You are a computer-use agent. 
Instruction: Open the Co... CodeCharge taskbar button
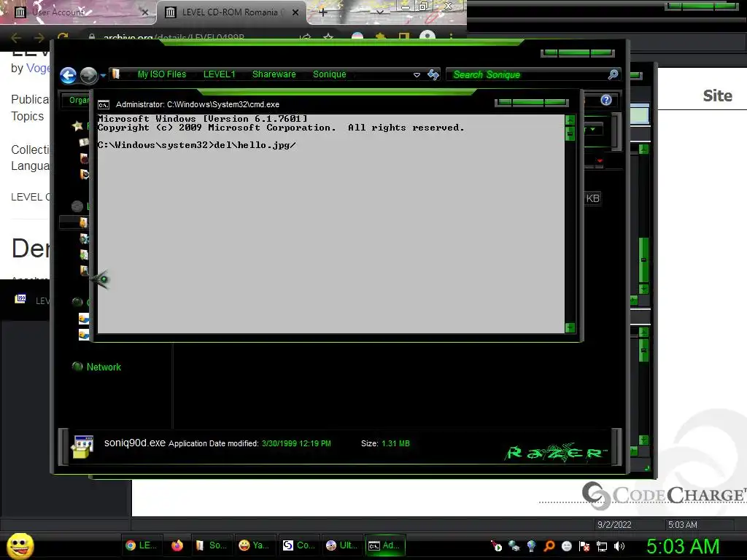coord(298,545)
